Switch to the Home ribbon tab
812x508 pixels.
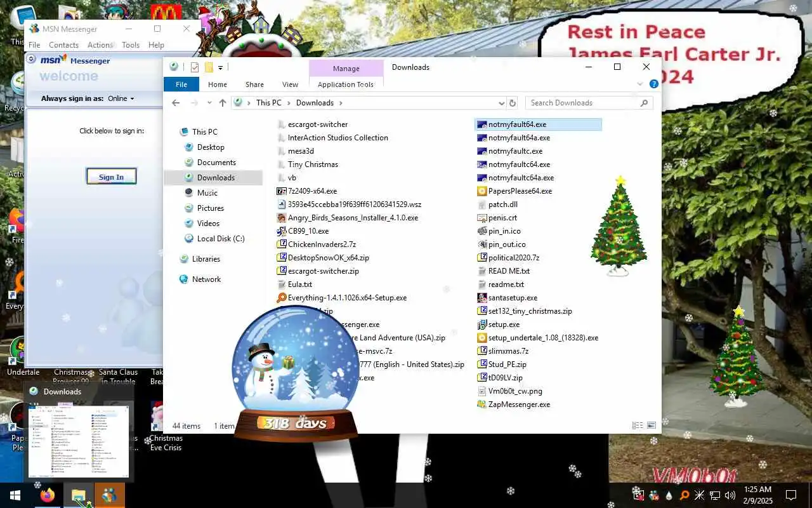pyautogui.click(x=218, y=84)
